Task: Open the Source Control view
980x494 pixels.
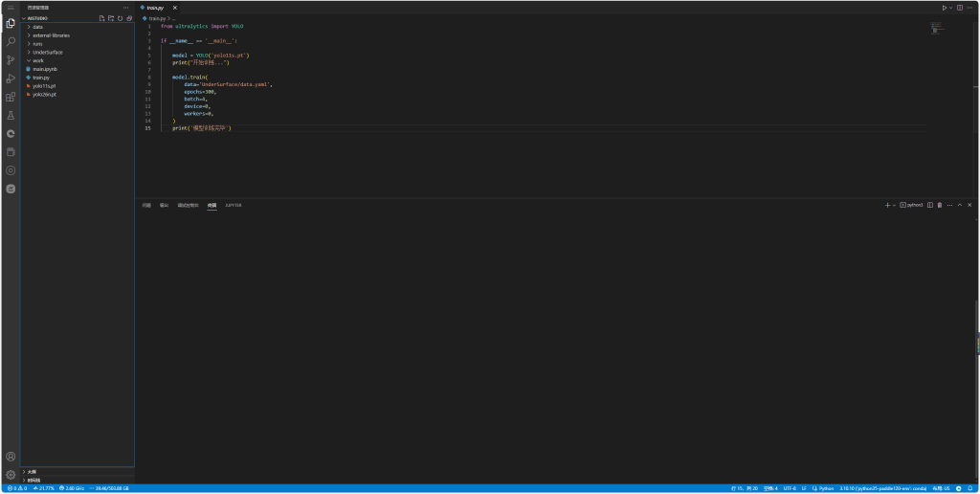Action: [11, 59]
